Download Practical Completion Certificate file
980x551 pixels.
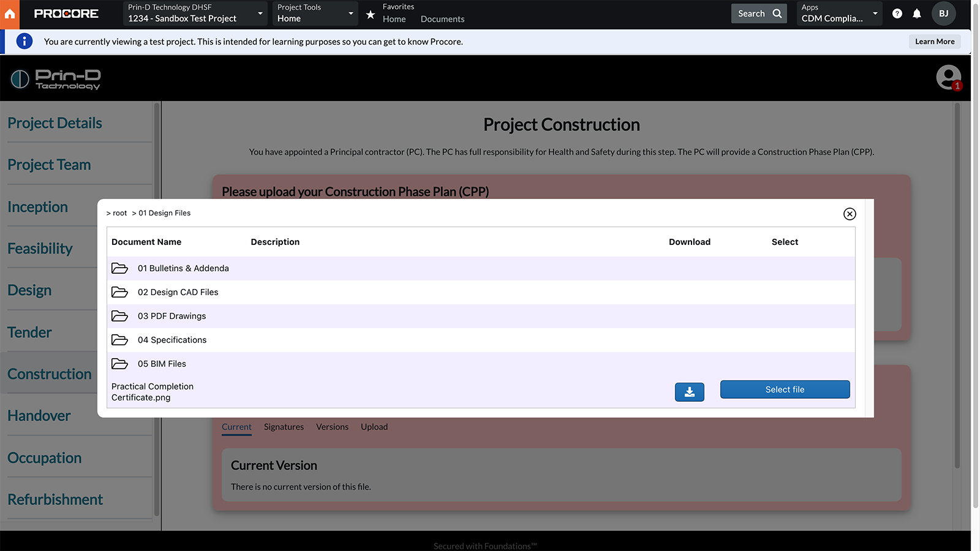pos(689,392)
